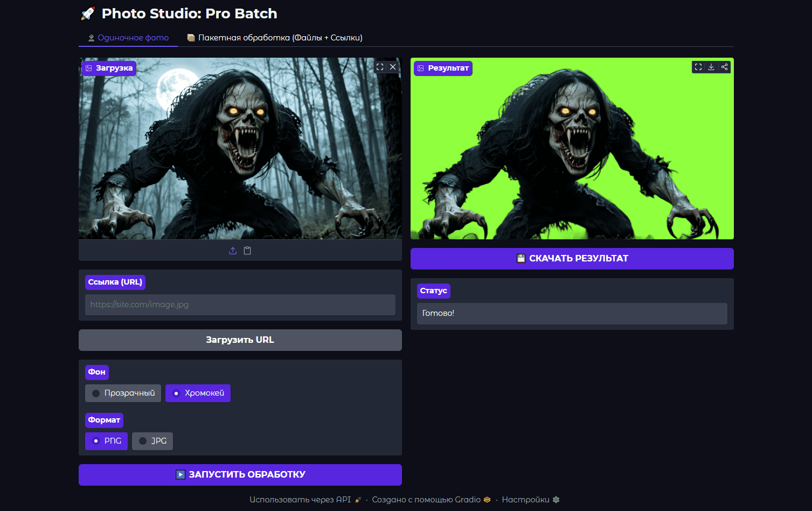Paste image from clipboard icon

247,251
